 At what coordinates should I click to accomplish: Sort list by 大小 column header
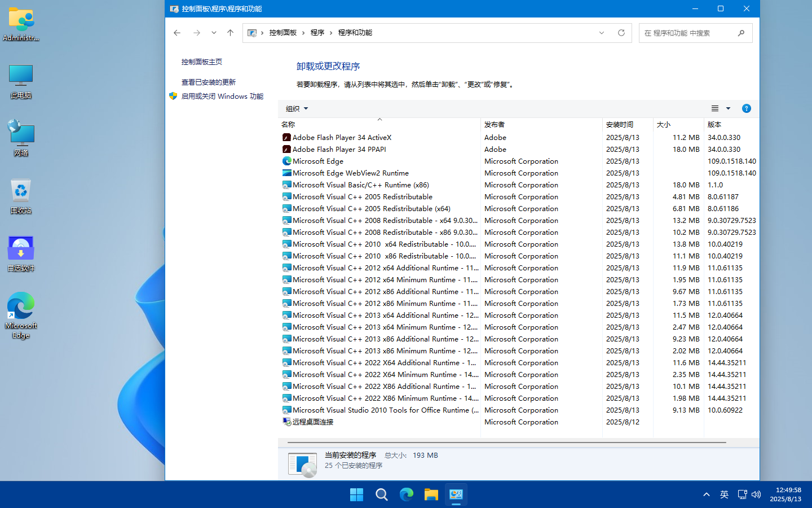(x=678, y=124)
